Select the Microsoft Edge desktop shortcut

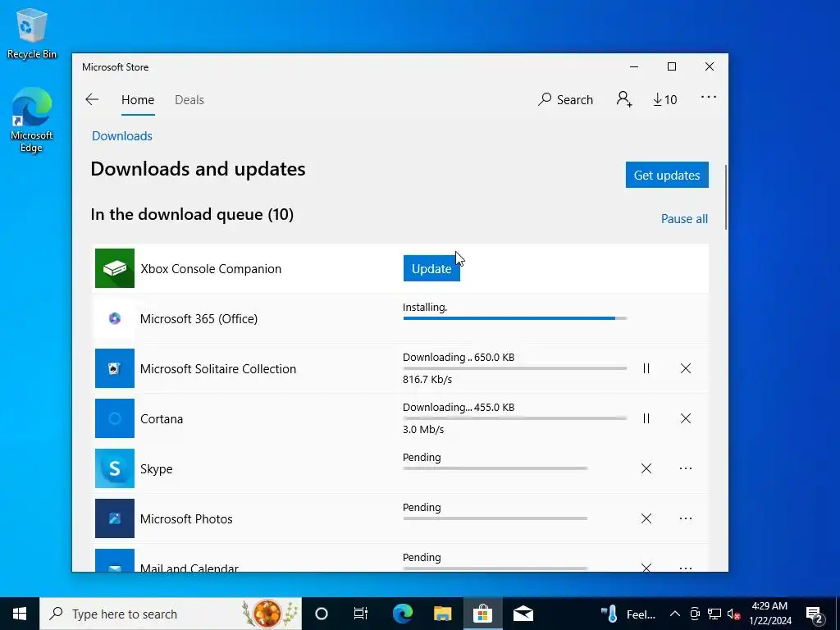32,120
